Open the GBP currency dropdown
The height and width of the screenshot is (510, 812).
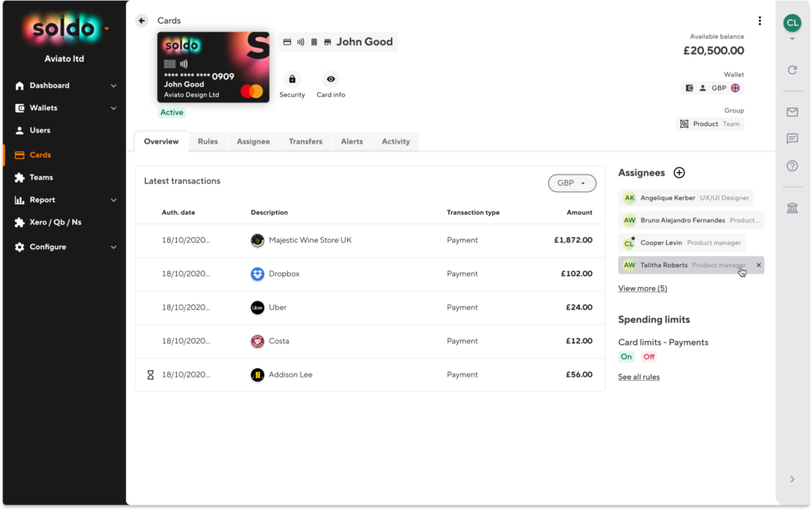click(572, 182)
